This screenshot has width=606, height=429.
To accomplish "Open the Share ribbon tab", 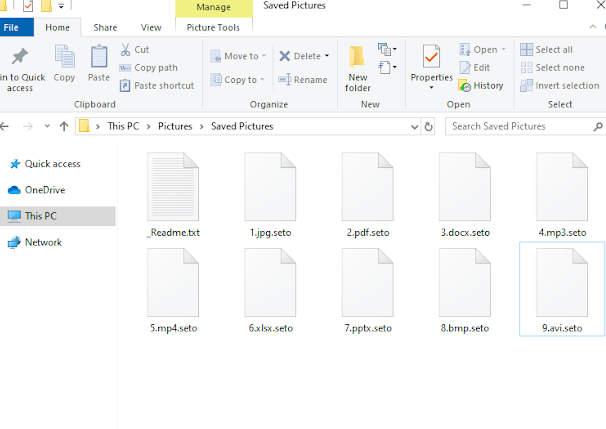I will click(x=105, y=28).
